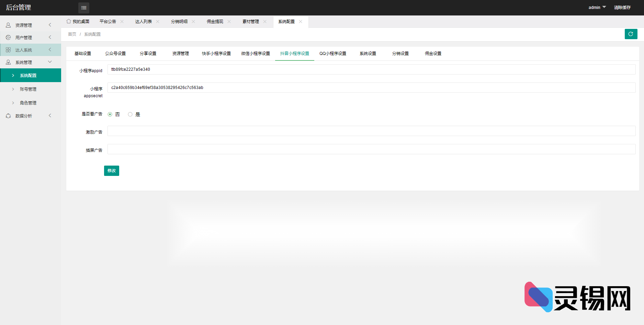Select 是 radio option for ads
The width and height of the screenshot is (644, 325).
[130, 114]
